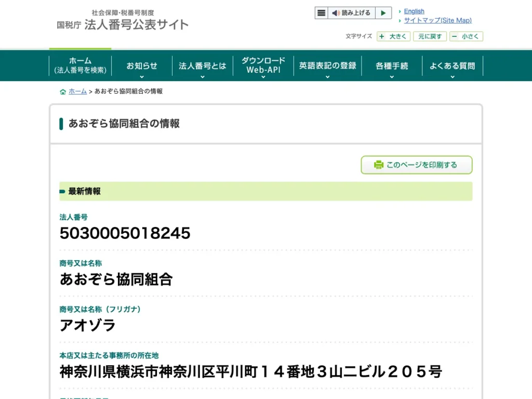Click the このページを印刷する print button
The width and height of the screenshot is (532, 399).
point(417,165)
